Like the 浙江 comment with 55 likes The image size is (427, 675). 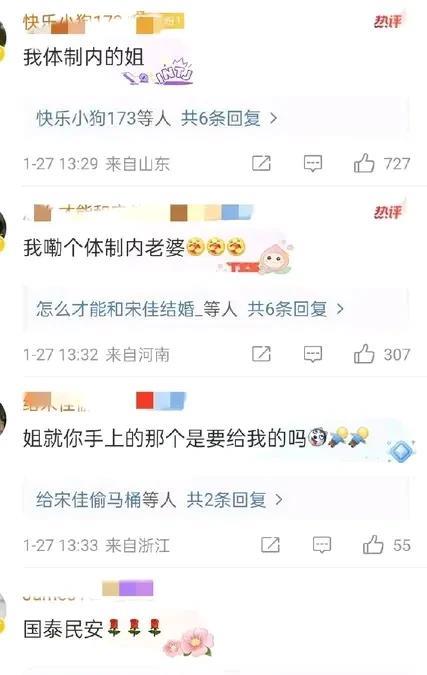click(373, 545)
